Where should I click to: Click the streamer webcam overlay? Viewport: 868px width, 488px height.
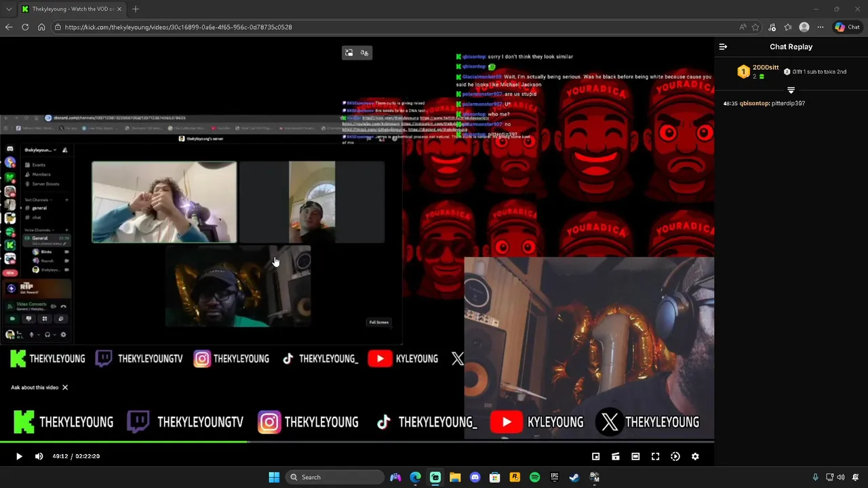pyautogui.click(x=589, y=348)
